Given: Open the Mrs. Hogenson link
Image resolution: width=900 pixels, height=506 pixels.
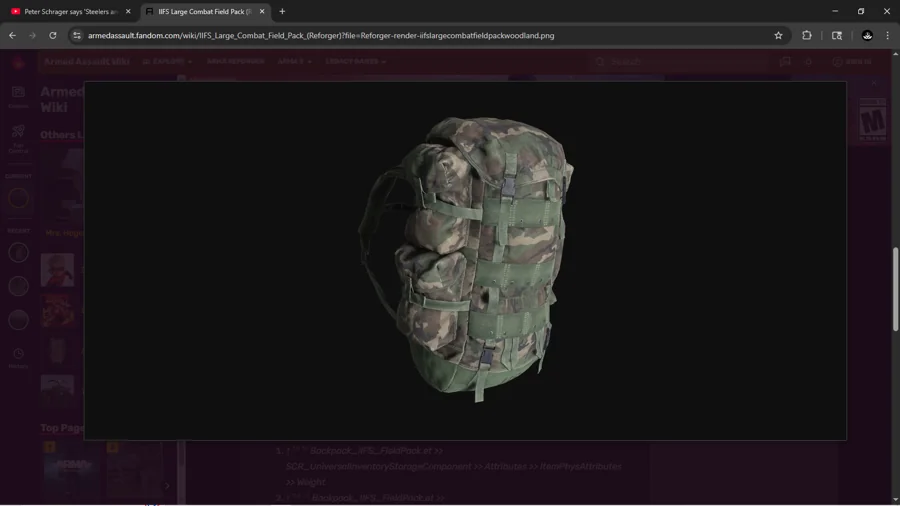Looking at the screenshot, I should pyautogui.click(x=64, y=233).
